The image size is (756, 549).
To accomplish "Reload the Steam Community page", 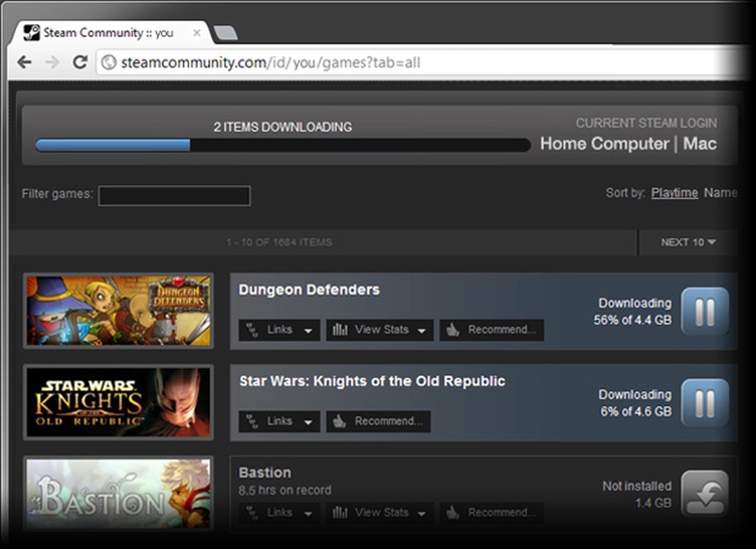I will (79, 62).
